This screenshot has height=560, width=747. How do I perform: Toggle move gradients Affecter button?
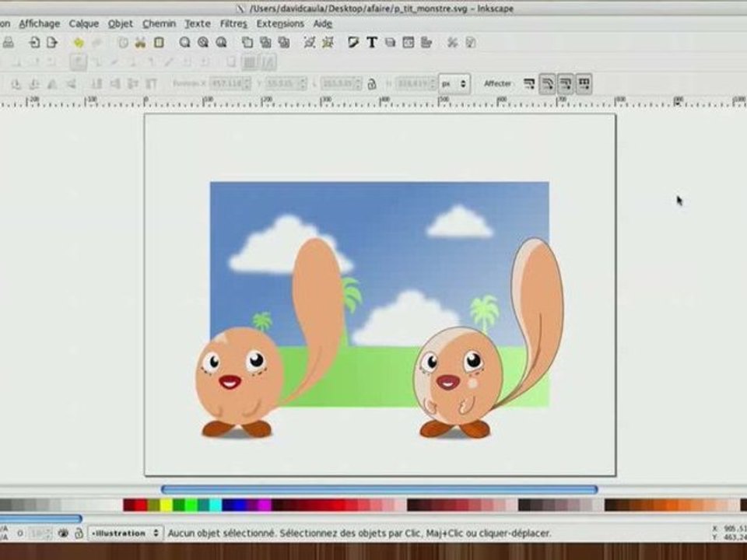(x=566, y=84)
